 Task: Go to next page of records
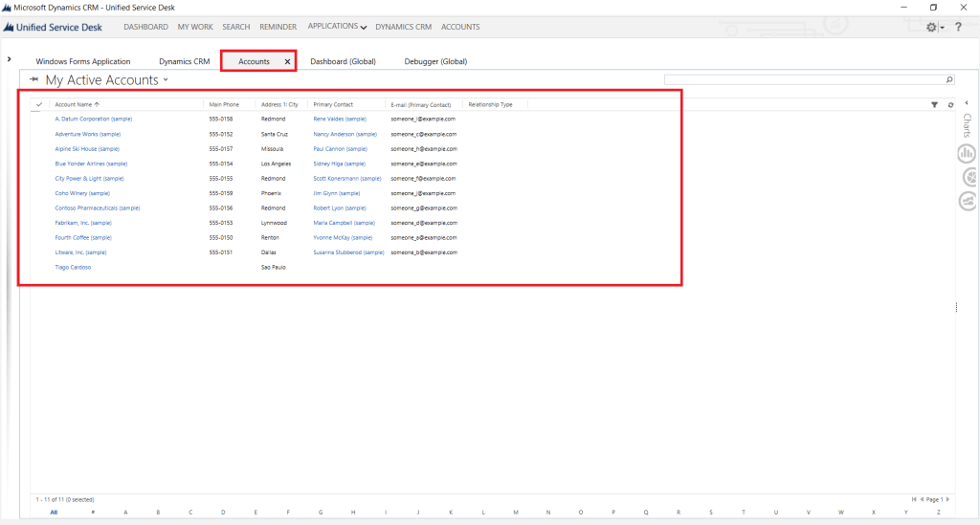point(947,499)
